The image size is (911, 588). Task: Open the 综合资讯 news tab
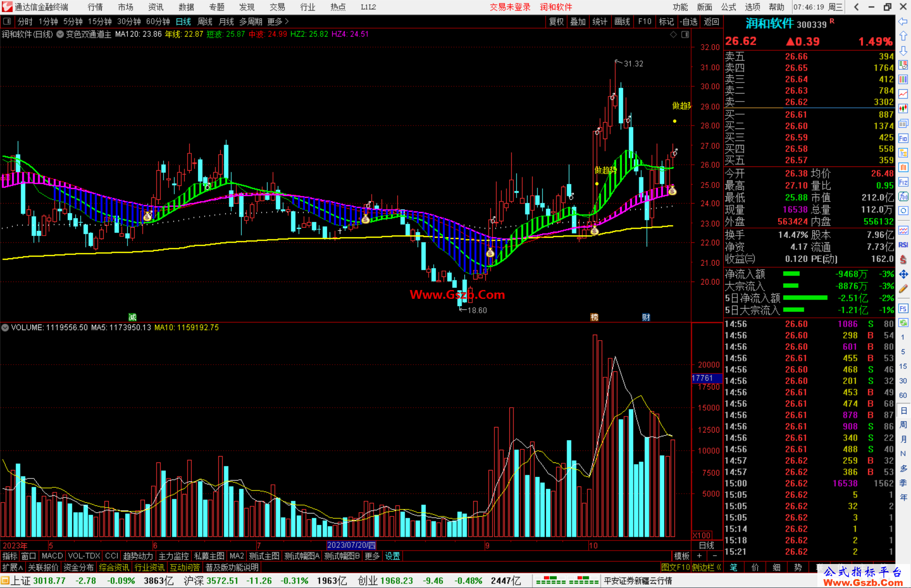point(114,567)
